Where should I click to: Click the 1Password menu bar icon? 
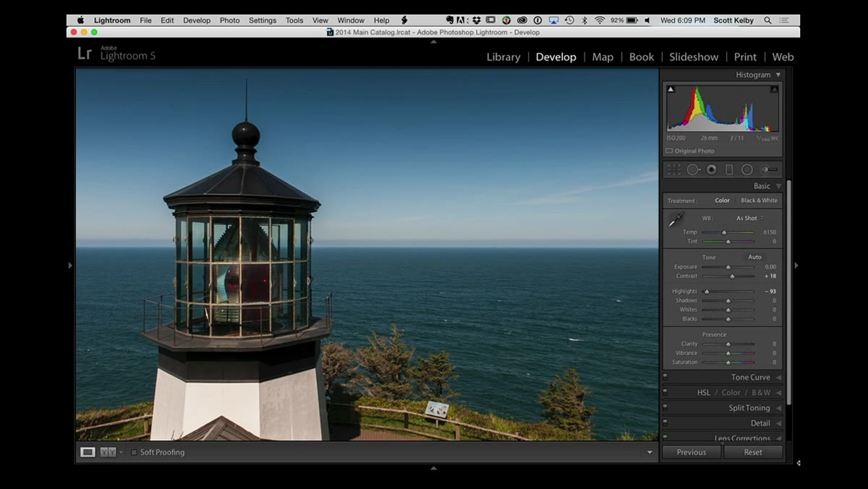click(537, 20)
